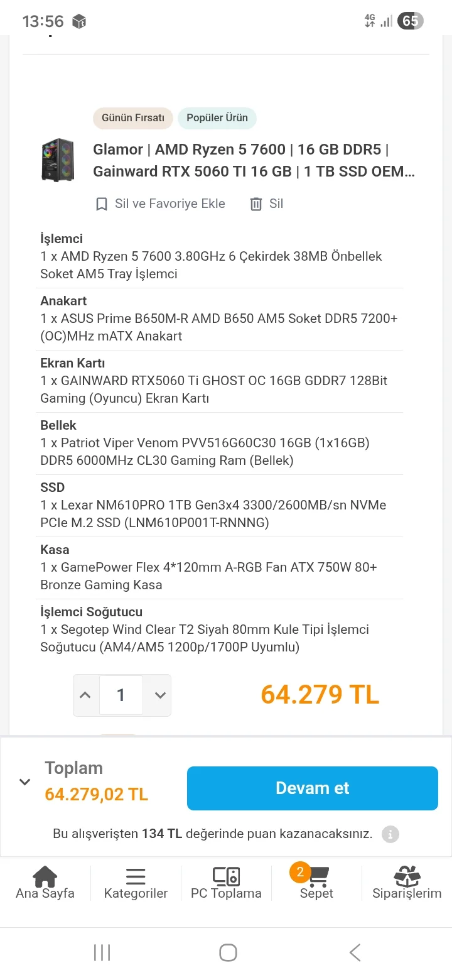The height and width of the screenshot is (980, 452).
Task: Tap the Android home navigation button
Action: pos(228,952)
